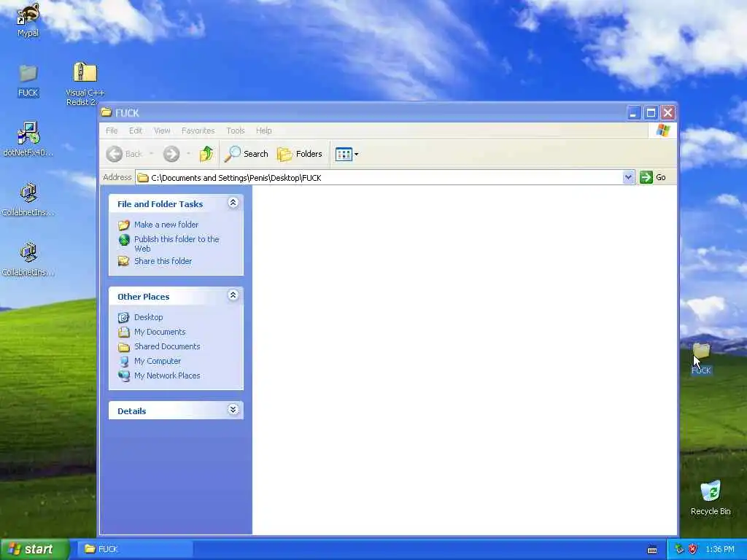Select the Recycle Bin icon
This screenshot has height=560, width=747.
pos(711,497)
